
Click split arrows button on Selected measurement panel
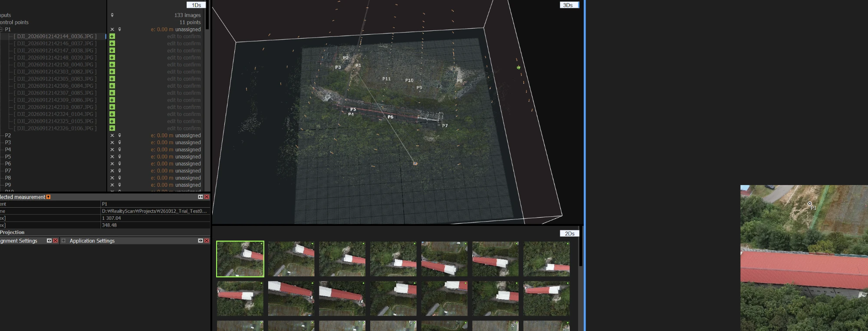(201, 197)
